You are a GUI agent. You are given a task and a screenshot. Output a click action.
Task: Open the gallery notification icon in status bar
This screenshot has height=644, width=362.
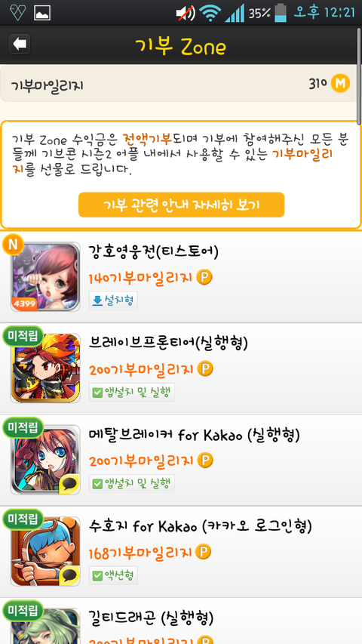point(42,13)
